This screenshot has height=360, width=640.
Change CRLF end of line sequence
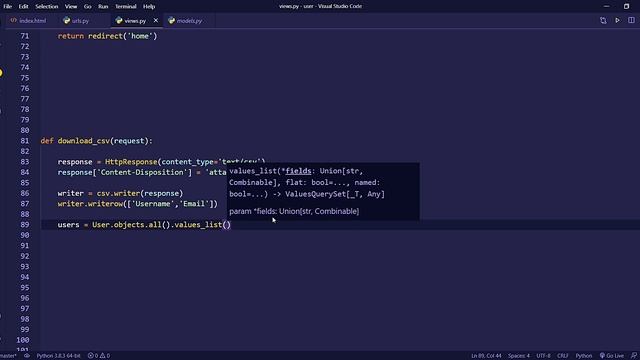[x=562, y=356]
